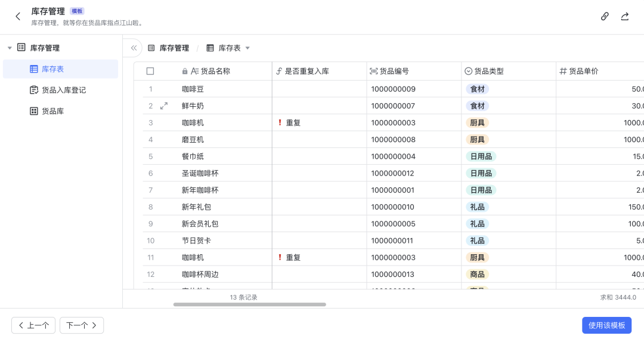Expand record row 2 with arrows icon
644x339 pixels.
click(x=164, y=106)
